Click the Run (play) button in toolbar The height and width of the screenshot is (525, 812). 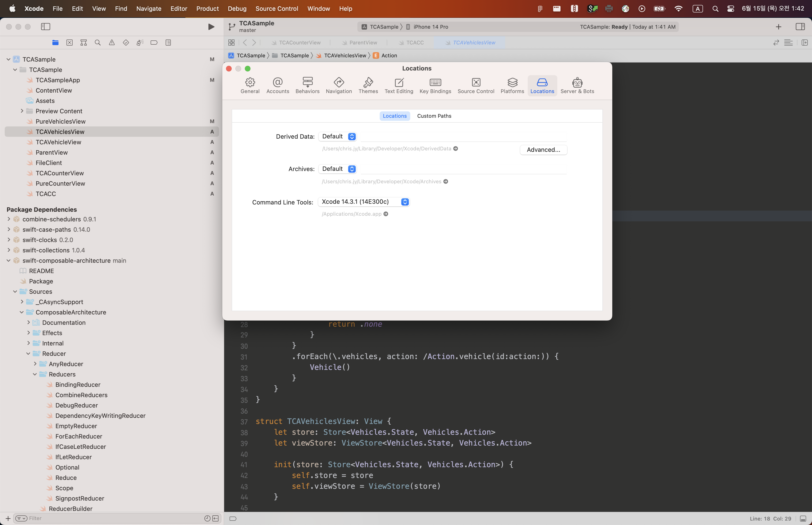(x=211, y=27)
